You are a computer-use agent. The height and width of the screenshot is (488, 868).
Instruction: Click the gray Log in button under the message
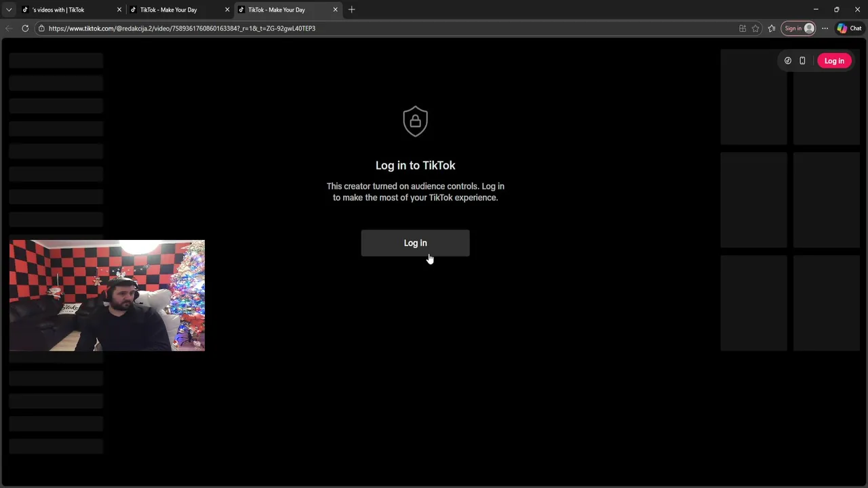(x=415, y=243)
